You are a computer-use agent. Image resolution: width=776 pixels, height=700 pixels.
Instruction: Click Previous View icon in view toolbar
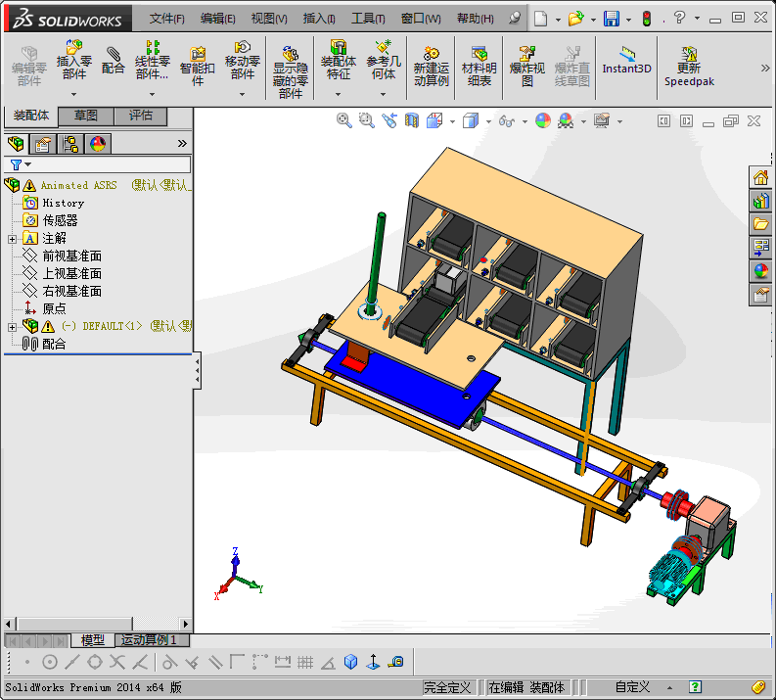tap(389, 120)
